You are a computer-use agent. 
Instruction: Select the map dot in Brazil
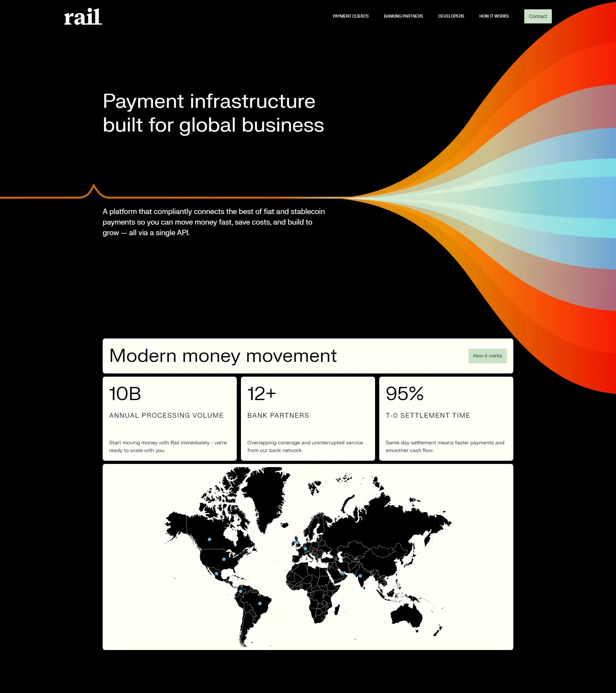pyautogui.click(x=260, y=603)
